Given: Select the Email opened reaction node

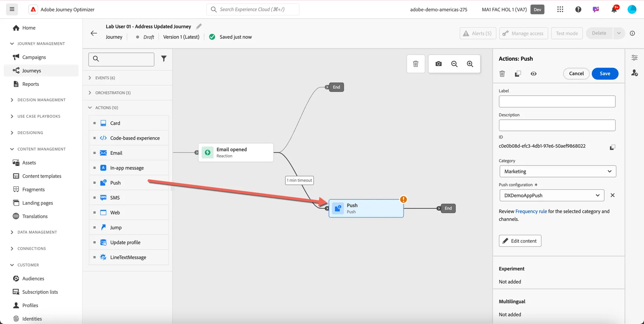Looking at the screenshot, I should click(236, 152).
